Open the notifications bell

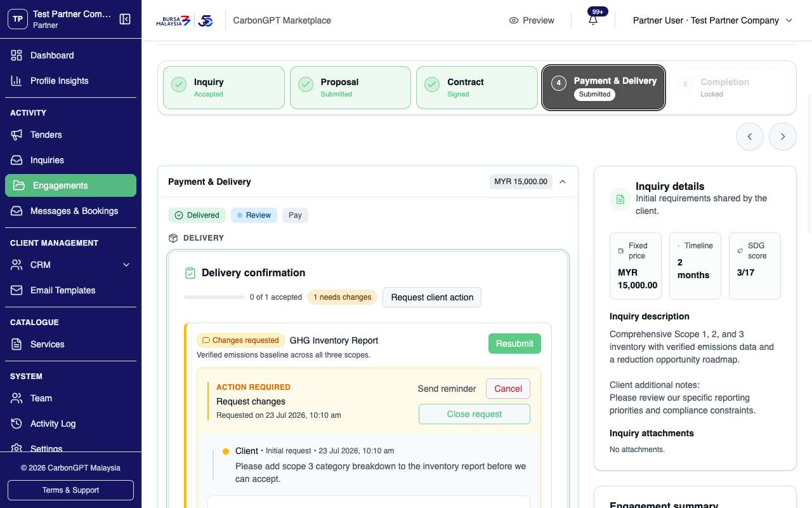pyautogui.click(x=593, y=20)
